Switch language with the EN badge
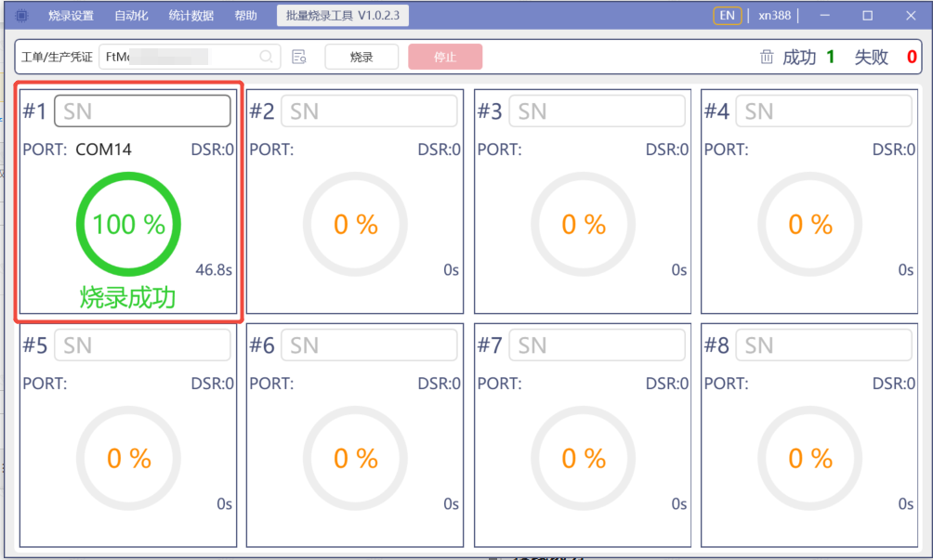This screenshot has width=933, height=560. [728, 15]
